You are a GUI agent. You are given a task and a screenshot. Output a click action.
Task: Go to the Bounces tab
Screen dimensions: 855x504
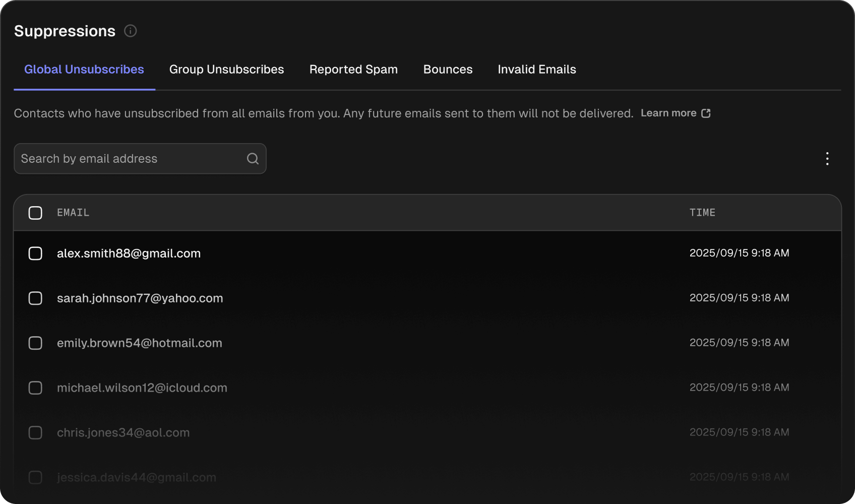(448, 70)
